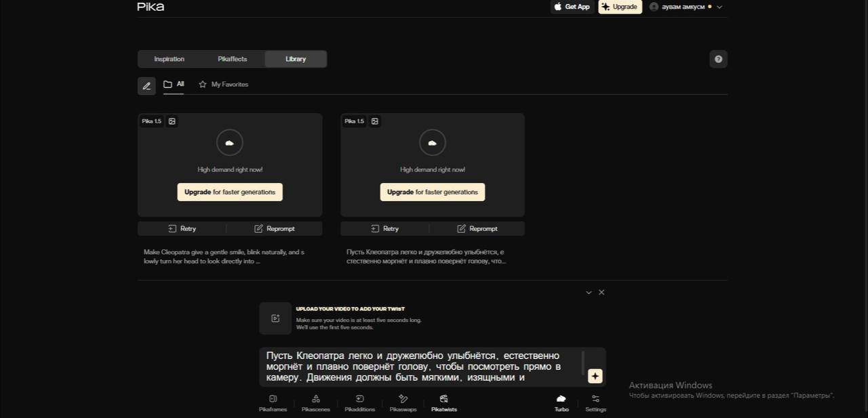The height and width of the screenshot is (418, 868).
Task: Toggle the Turbo model option
Action: tap(561, 403)
